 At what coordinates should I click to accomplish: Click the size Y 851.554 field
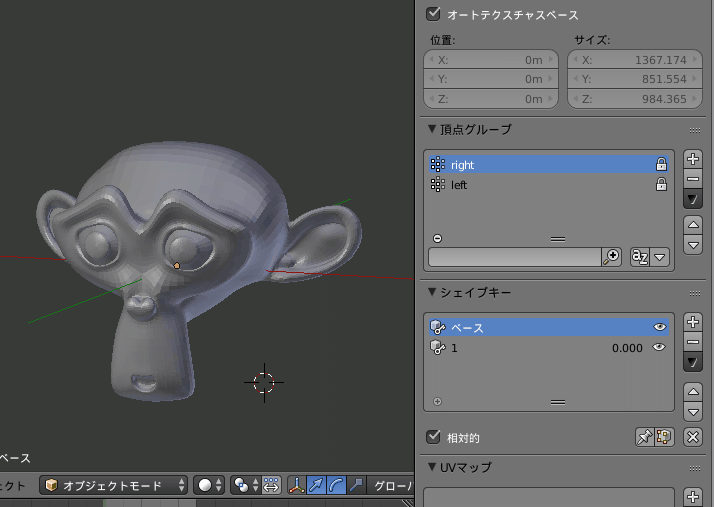(x=635, y=79)
